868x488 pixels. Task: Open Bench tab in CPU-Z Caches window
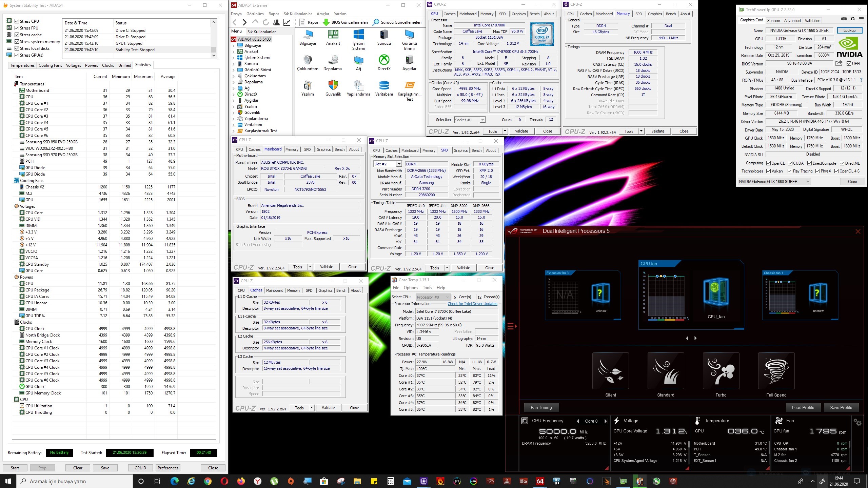[x=341, y=290]
